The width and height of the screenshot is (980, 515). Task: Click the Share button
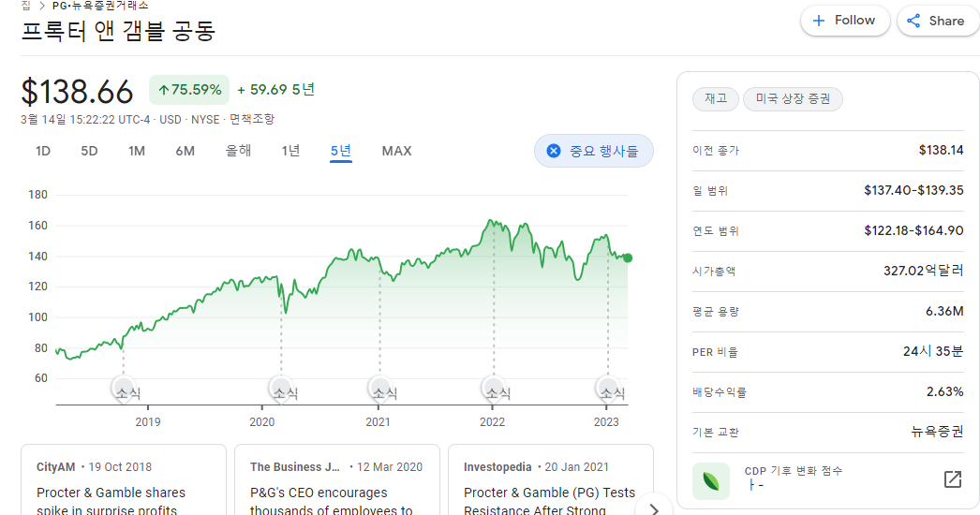[938, 21]
